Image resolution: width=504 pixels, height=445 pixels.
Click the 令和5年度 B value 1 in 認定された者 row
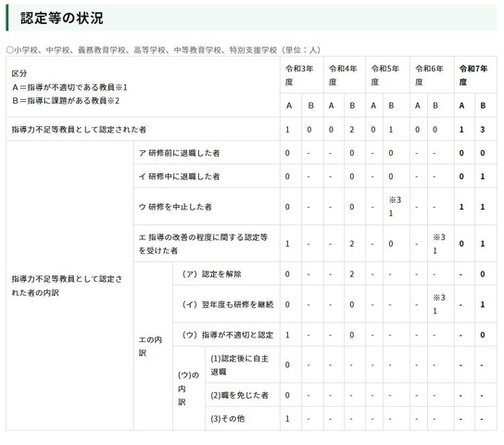pos(391,130)
